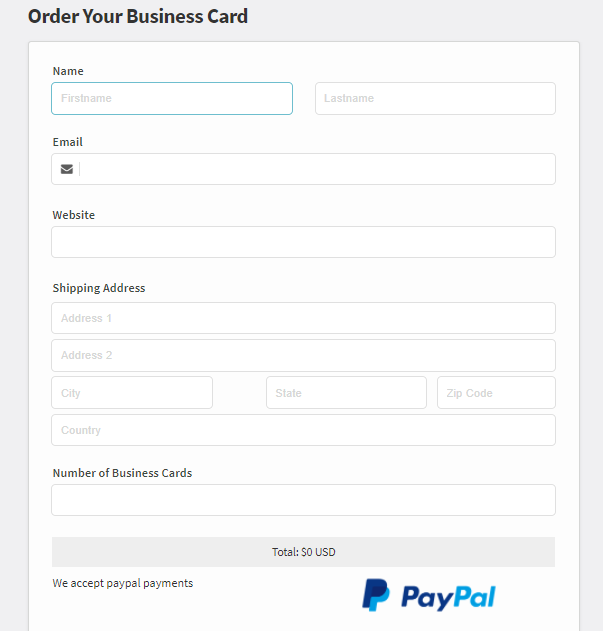Viewport: 603px width, 631px height.
Task: Click the Total: $0 USD bar
Action: pos(304,552)
